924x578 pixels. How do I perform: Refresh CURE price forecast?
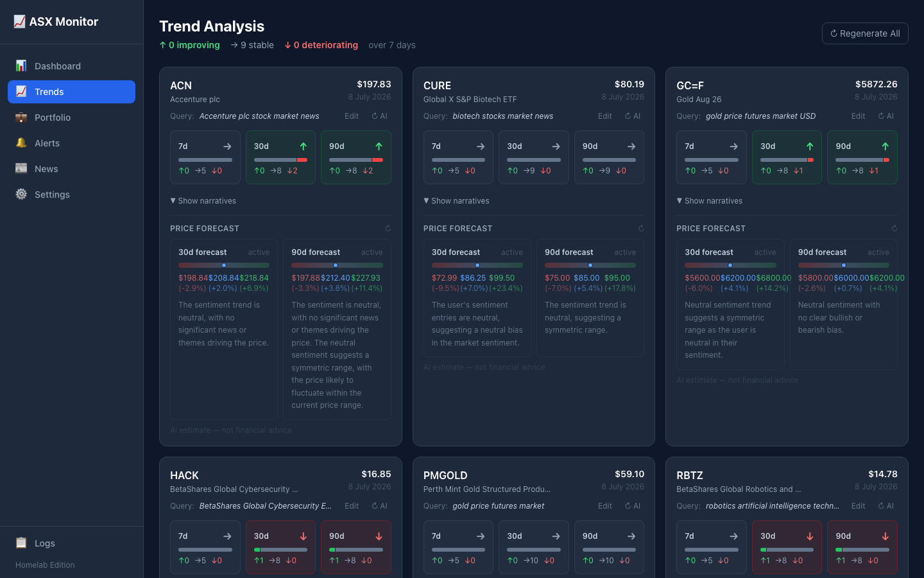click(641, 229)
